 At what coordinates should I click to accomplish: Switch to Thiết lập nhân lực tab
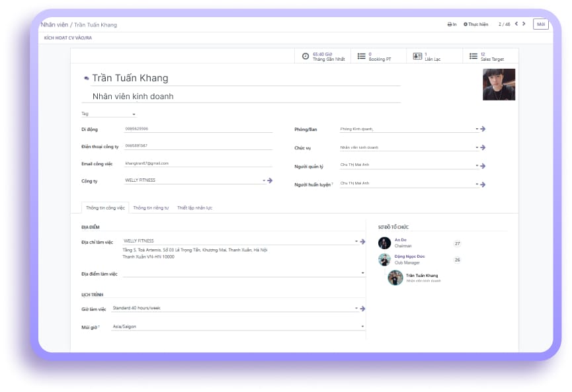click(x=194, y=208)
